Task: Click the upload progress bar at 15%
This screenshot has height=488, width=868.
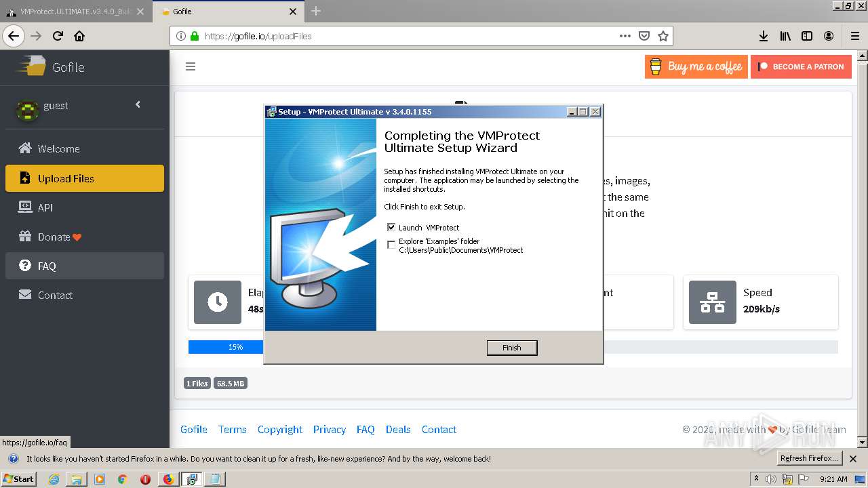Action: pos(226,347)
